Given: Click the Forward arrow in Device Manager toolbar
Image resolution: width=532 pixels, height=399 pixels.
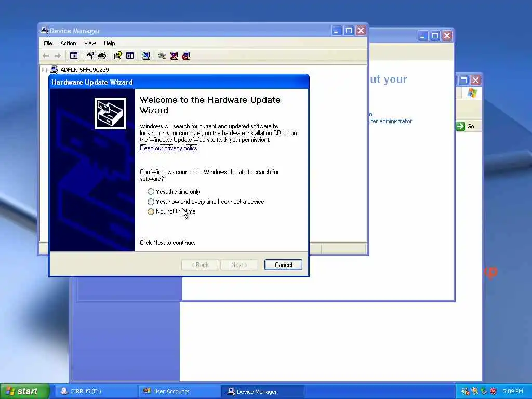Looking at the screenshot, I should coord(58,56).
